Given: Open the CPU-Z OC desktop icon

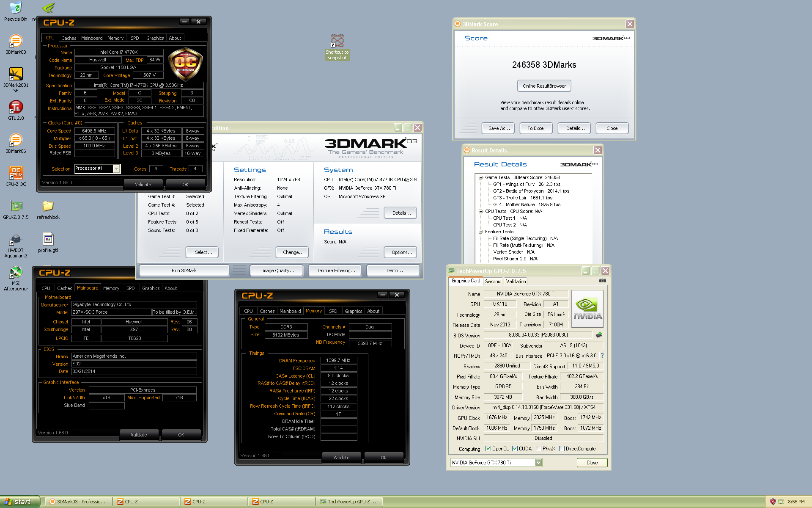Looking at the screenshot, I should (x=16, y=177).
